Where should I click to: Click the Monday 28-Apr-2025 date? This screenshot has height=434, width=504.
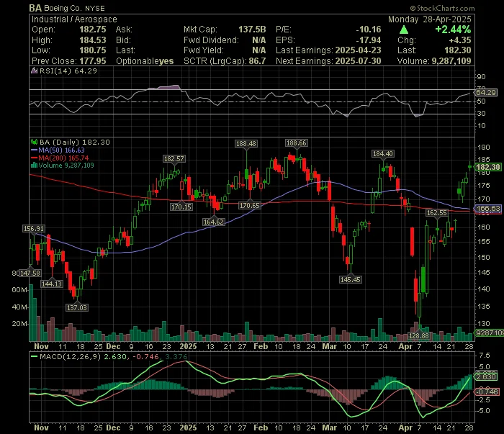pos(429,19)
